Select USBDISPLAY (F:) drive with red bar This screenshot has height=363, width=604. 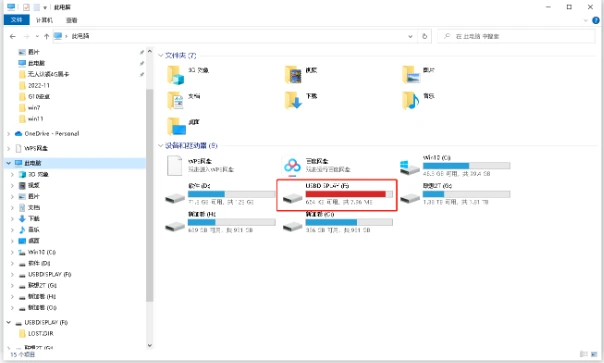[x=337, y=195]
